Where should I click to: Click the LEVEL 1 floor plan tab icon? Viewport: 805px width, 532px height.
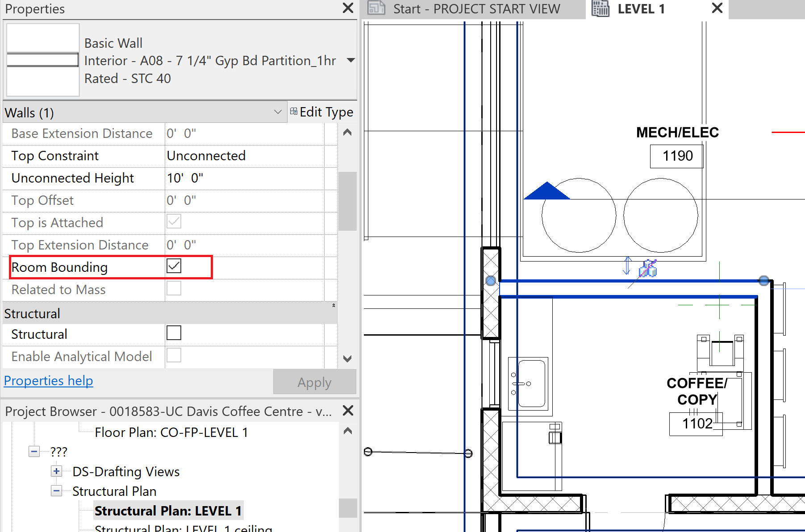[x=601, y=8]
